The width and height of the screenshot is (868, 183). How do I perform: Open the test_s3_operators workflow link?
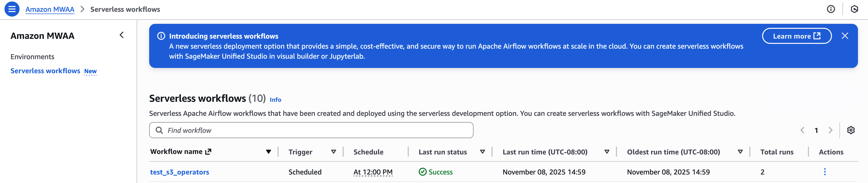179,172
